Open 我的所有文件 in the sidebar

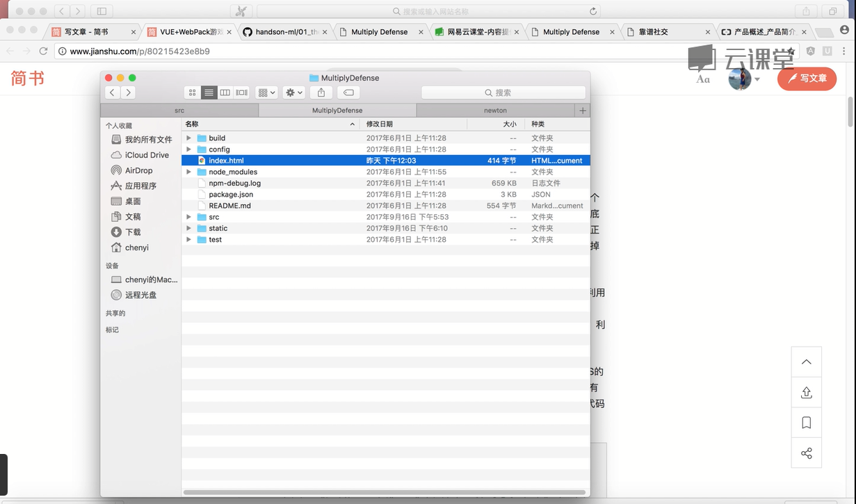click(141, 140)
